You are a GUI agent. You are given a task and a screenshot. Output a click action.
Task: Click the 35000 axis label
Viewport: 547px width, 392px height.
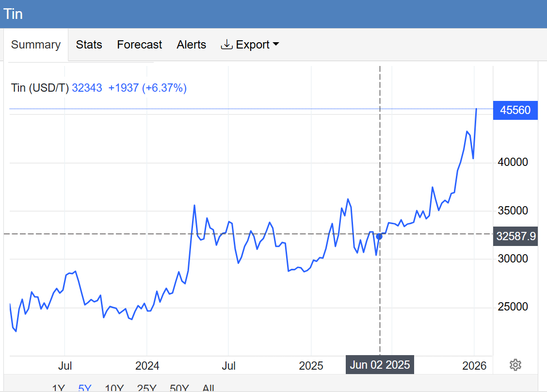pos(513,211)
